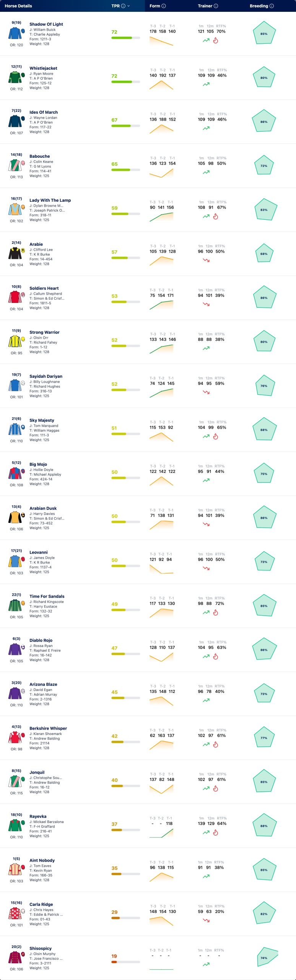Open the Lady With The Lamp link
The height and width of the screenshot is (980, 296).
click(x=50, y=200)
